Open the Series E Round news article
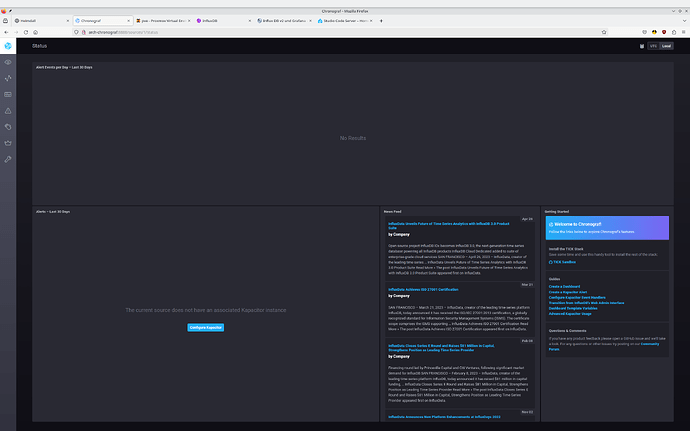 point(441,348)
